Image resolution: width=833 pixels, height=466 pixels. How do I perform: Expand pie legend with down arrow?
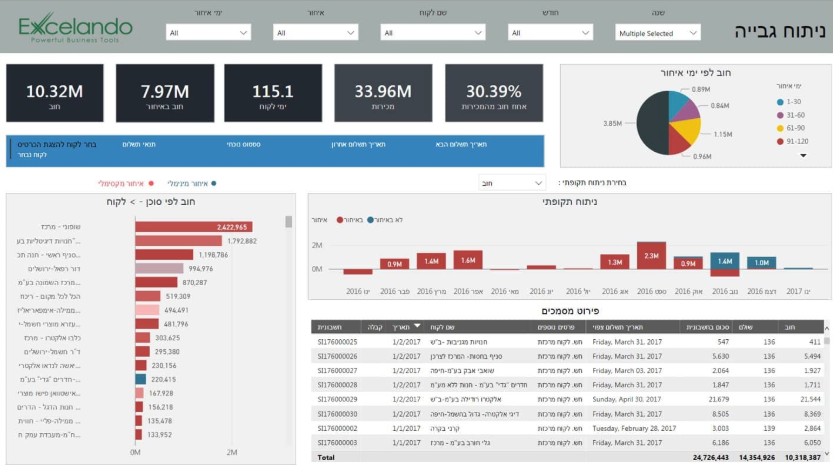pos(802,155)
